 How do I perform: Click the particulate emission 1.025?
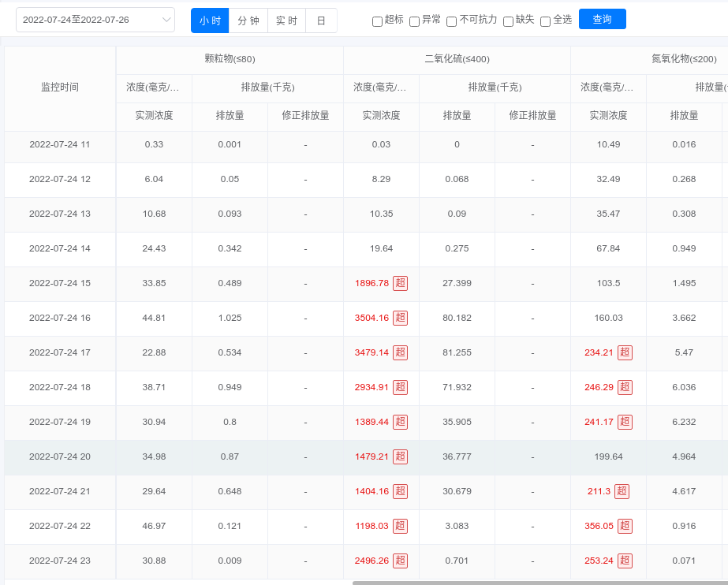pyautogui.click(x=230, y=318)
